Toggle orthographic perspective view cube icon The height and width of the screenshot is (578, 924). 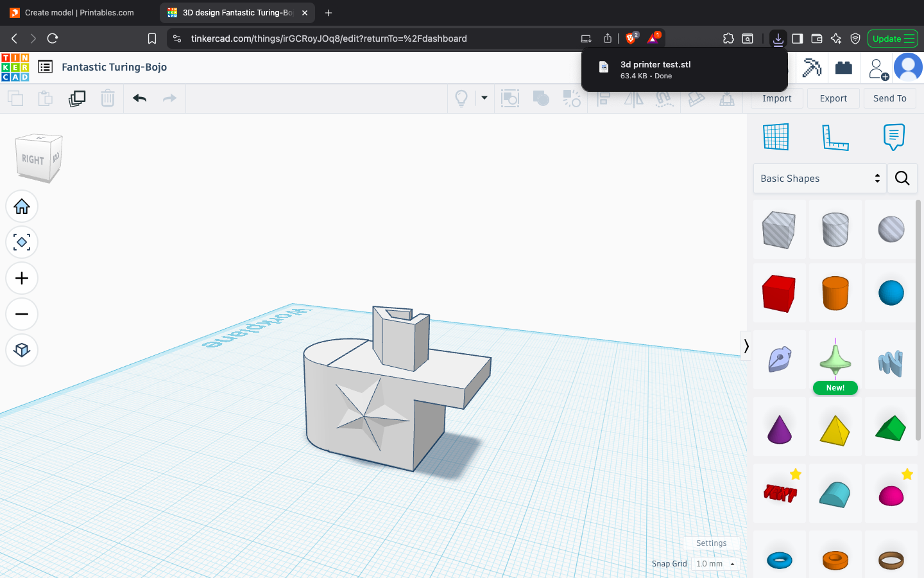point(22,350)
